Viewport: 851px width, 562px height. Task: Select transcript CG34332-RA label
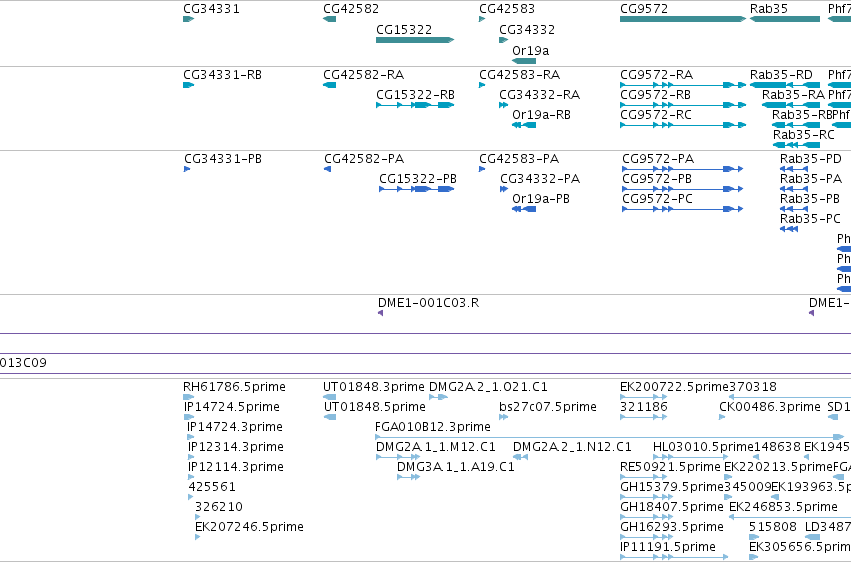[x=539, y=95]
